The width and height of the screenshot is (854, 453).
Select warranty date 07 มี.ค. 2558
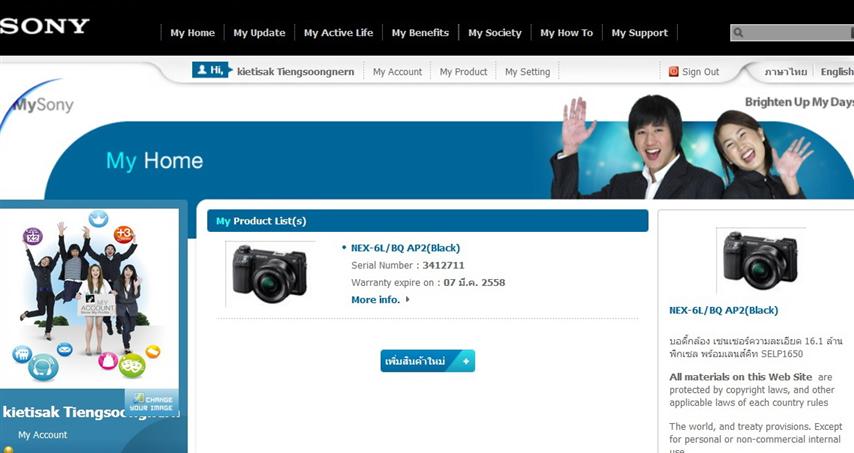[x=474, y=283]
